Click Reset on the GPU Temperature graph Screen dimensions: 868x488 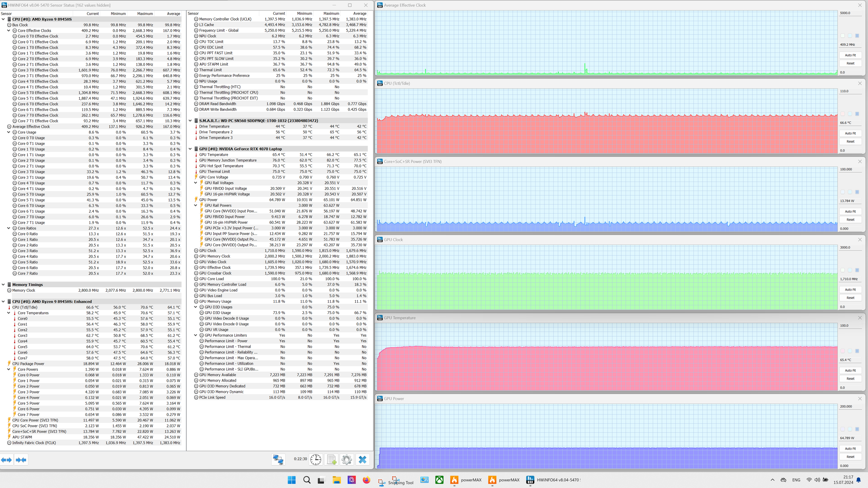click(x=850, y=378)
